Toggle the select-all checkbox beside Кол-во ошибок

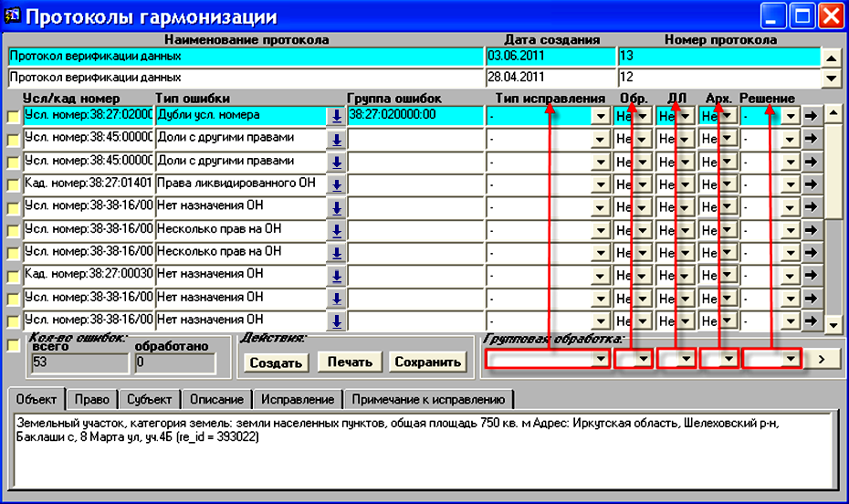point(13,345)
